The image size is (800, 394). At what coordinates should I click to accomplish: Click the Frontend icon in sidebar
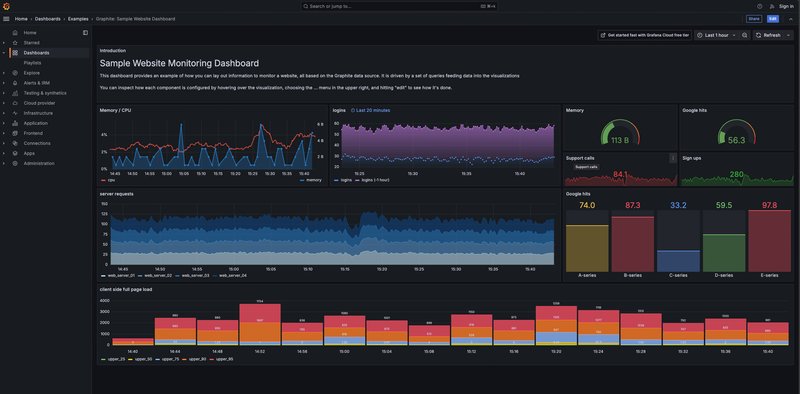pyautogui.click(x=15, y=133)
